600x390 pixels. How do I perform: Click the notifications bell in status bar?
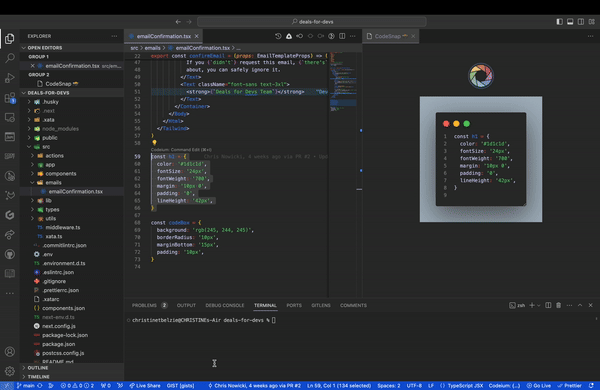591,385
